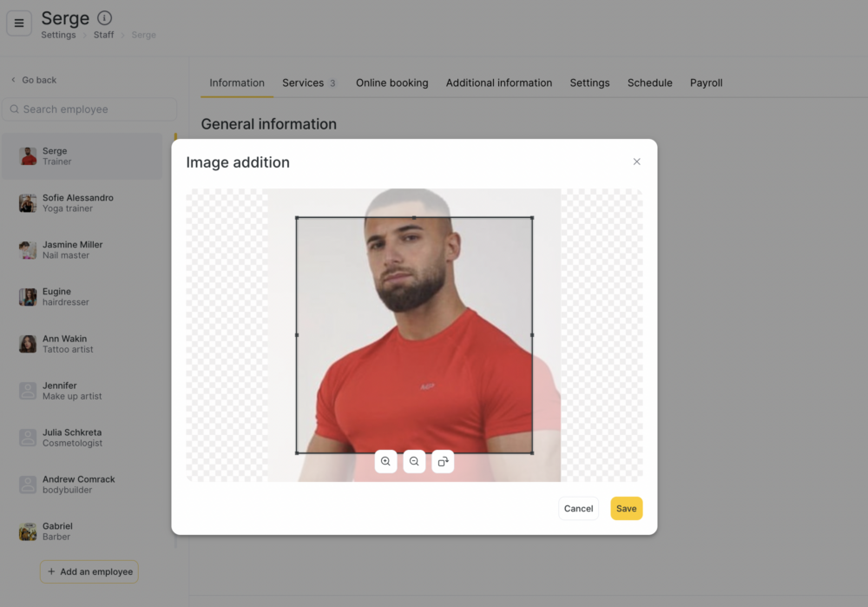Save the cropped image

626,508
